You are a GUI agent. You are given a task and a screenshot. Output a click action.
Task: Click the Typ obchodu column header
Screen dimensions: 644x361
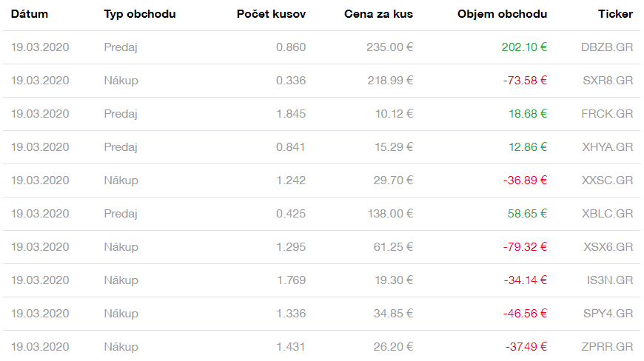(x=140, y=14)
